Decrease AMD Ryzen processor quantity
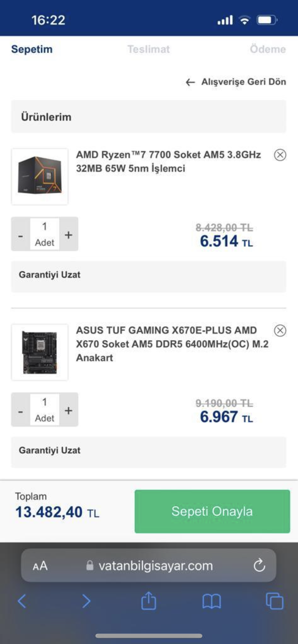298x644 pixels. tap(21, 234)
